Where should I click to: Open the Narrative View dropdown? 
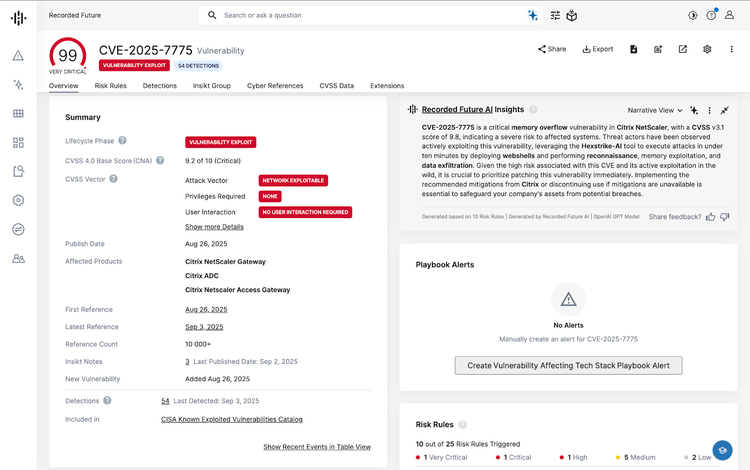pos(655,110)
